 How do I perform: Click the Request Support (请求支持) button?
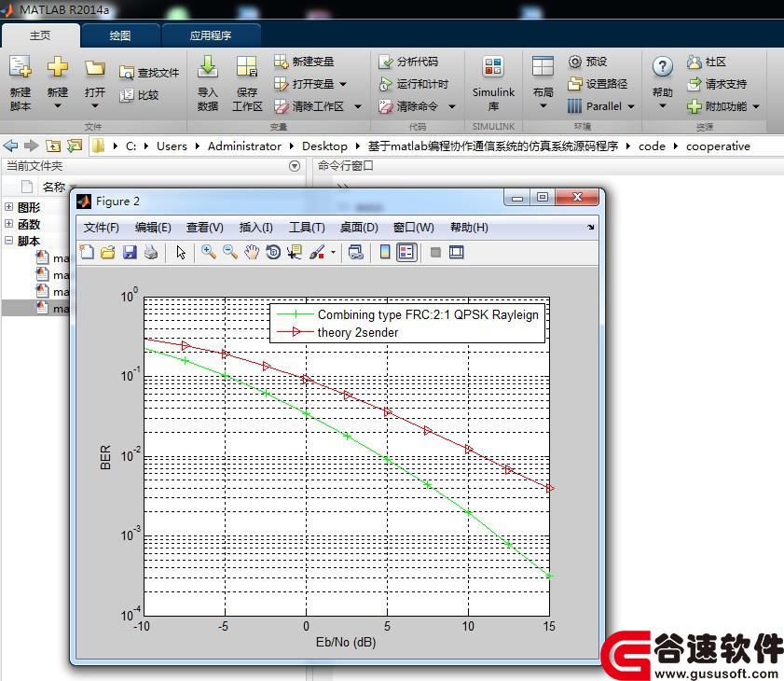pos(717,84)
